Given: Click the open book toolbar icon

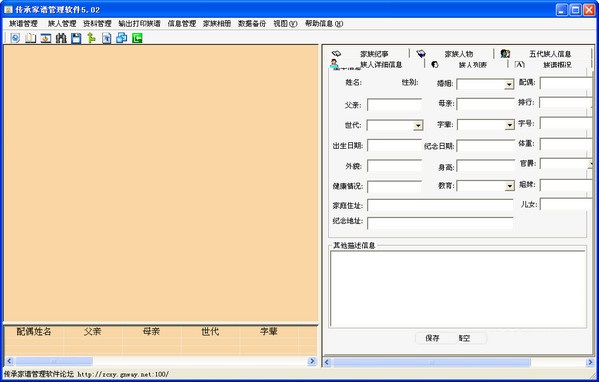Looking at the screenshot, I should (x=31, y=38).
